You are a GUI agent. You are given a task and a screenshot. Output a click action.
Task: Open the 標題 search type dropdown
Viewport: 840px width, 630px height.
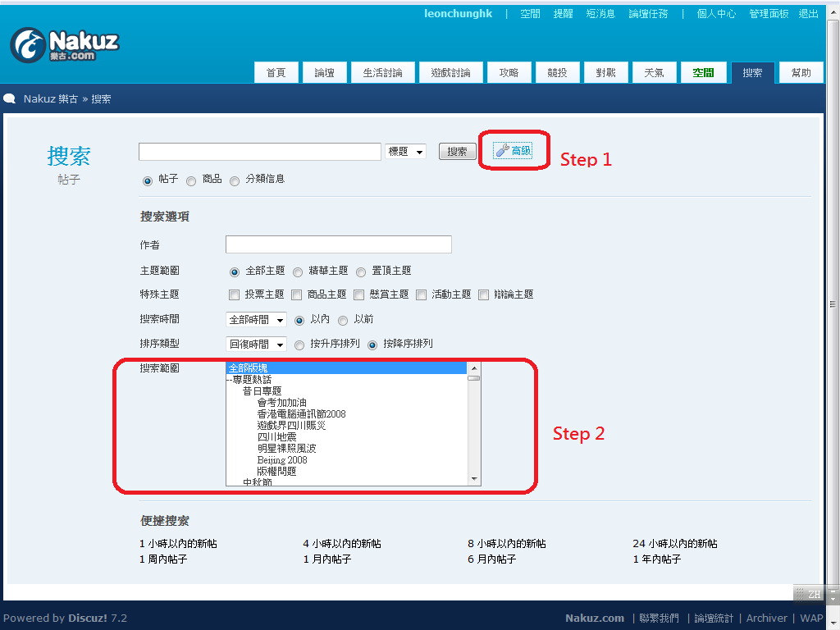405,152
